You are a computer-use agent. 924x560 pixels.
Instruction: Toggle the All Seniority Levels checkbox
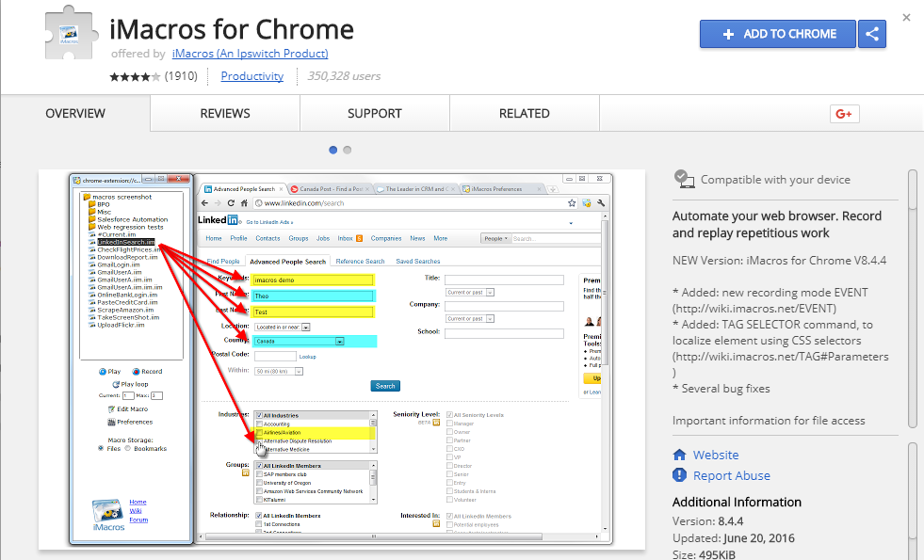449,414
